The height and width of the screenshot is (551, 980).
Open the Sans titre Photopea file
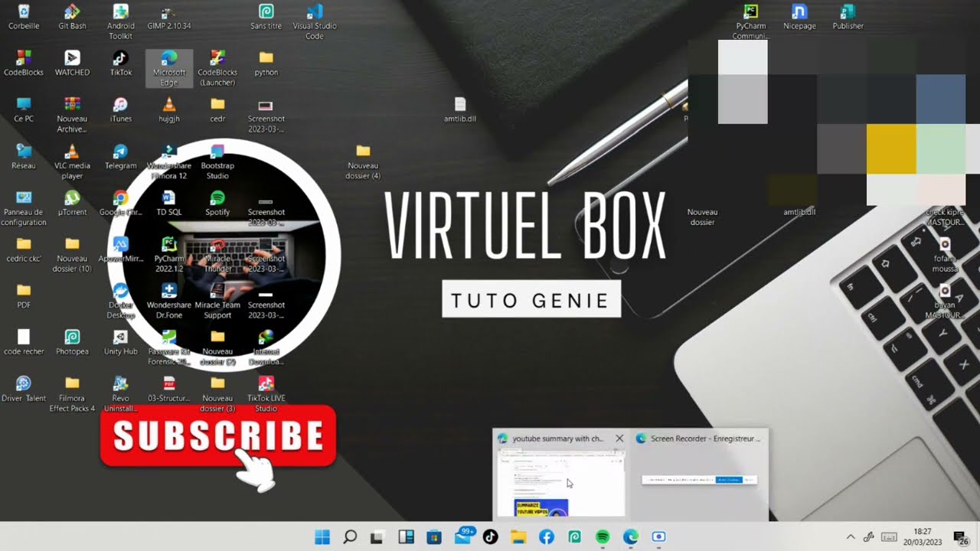coord(266,18)
